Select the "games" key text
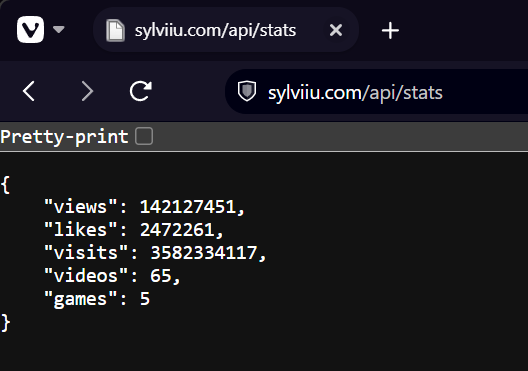 click(80, 299)
